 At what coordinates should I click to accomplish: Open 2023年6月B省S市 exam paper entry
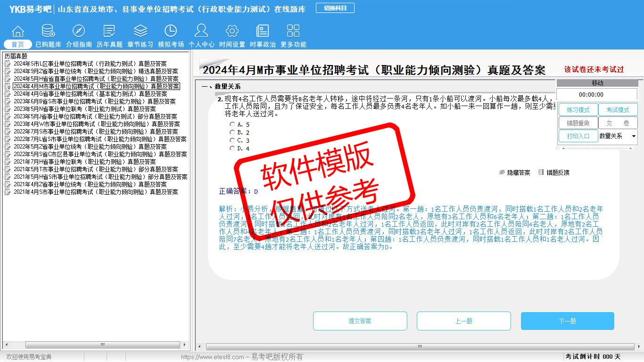coord(94,101)
